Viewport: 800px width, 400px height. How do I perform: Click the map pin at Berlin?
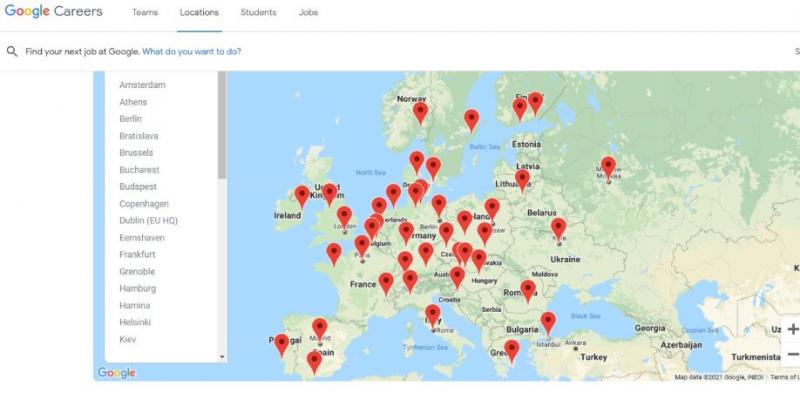coord(439,207)
